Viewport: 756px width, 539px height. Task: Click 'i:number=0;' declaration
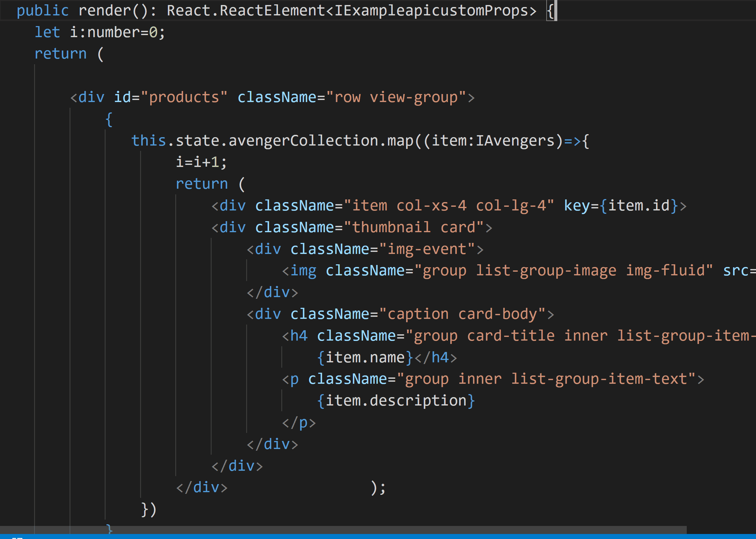pos(117,32)
